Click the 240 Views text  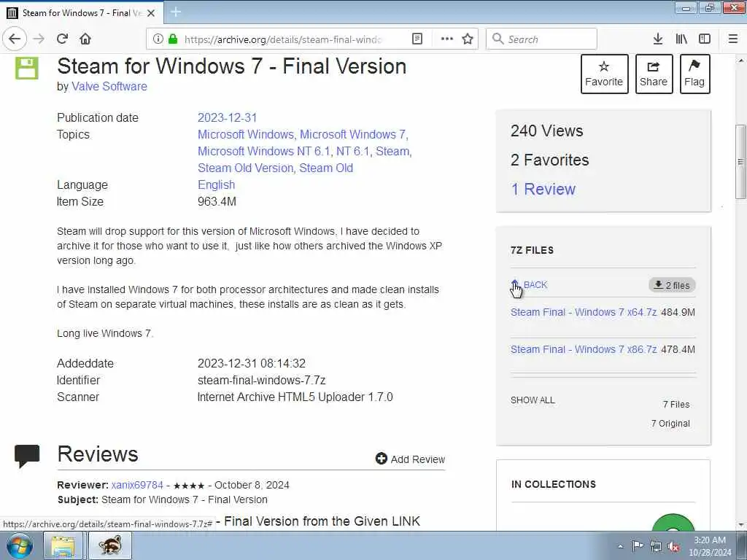pos(547,131)
